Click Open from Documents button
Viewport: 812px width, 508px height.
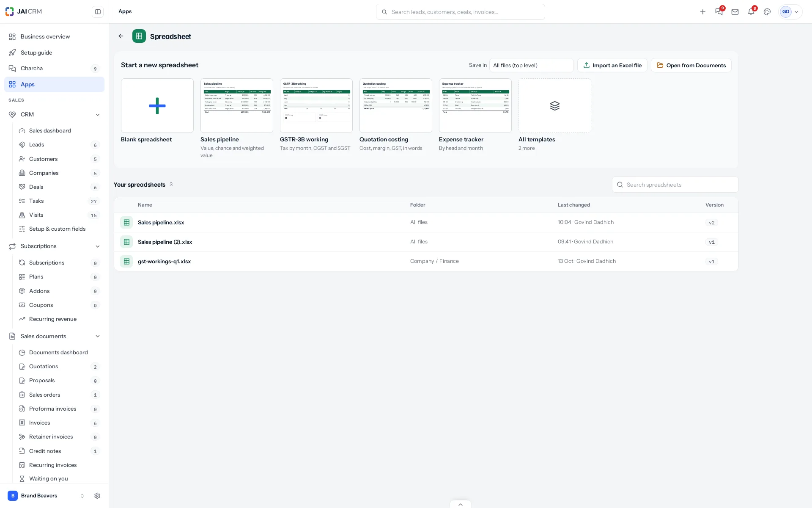tap(691, 65)
